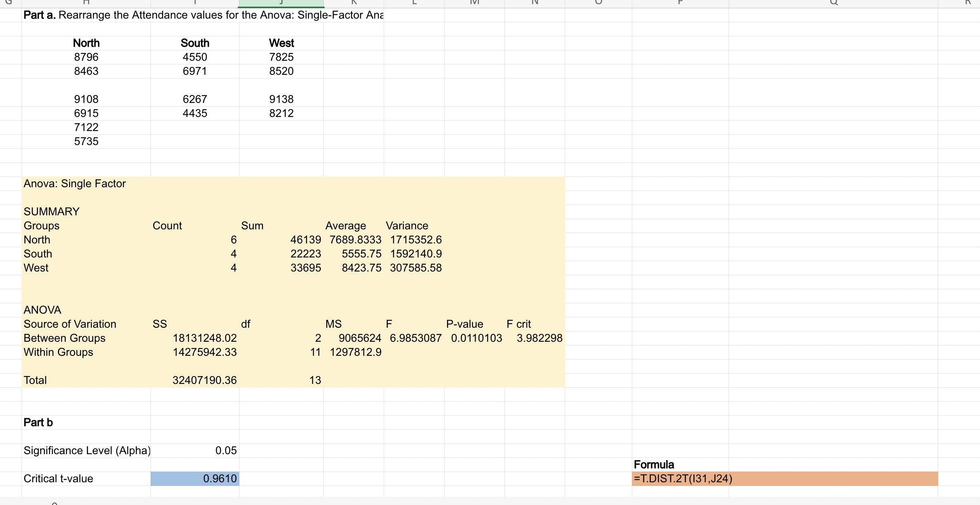Select Within Groups MS value 1297812.9
This screenshot has width=980, height=505.
355,352
